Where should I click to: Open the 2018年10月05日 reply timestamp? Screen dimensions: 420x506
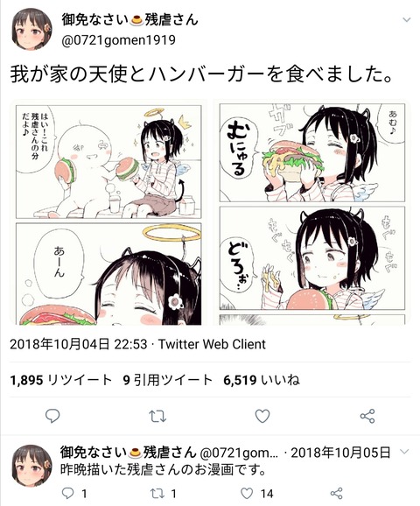[340, 453]
